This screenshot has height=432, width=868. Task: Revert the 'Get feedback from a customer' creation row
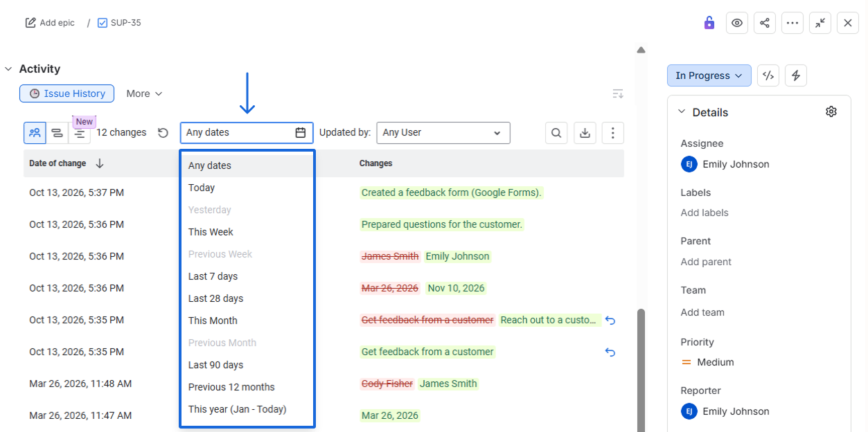click(x=610, y=352)
